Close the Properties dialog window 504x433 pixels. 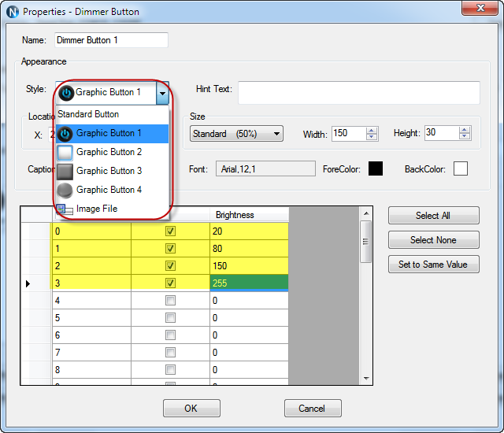coord(480,8)
